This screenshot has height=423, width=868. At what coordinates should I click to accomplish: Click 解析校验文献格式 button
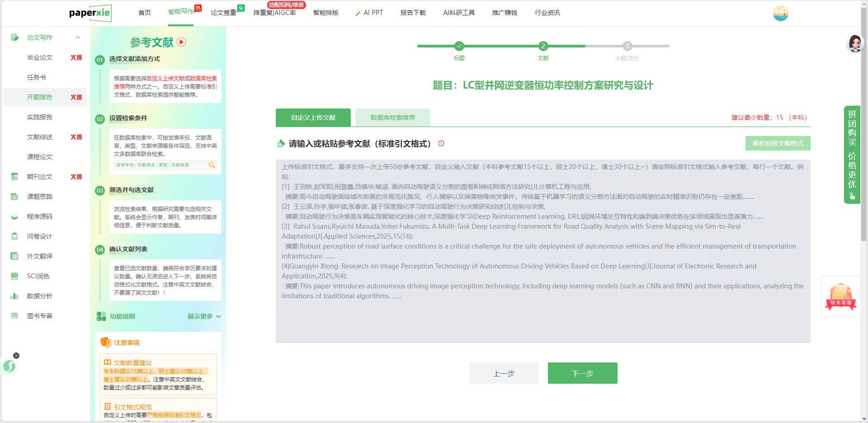[778, 143]
